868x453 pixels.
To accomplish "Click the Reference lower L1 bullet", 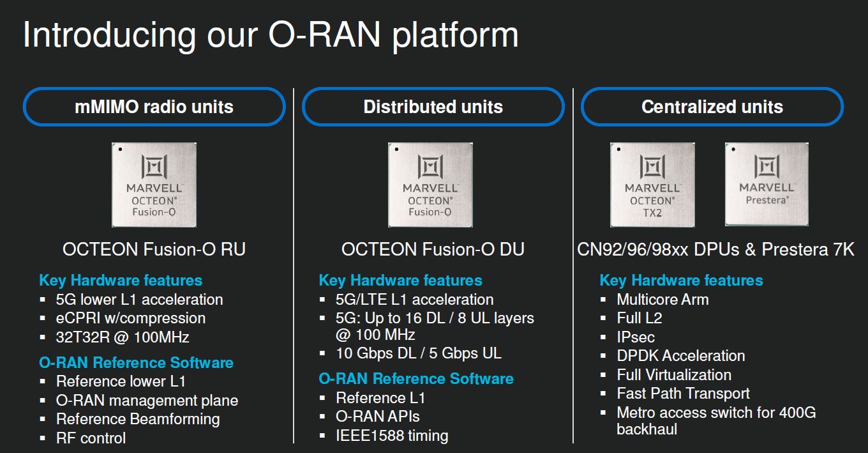I will (x=113, y=381).
